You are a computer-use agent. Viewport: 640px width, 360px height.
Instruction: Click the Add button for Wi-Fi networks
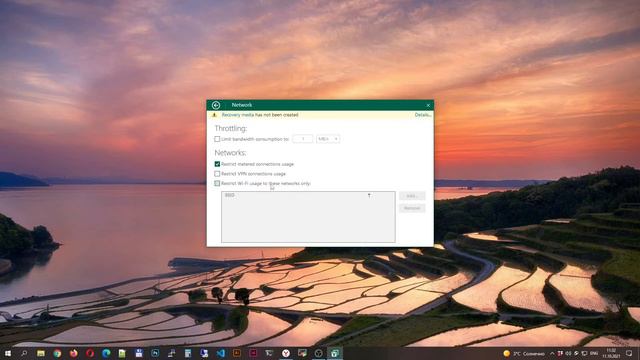click(412, 196)
